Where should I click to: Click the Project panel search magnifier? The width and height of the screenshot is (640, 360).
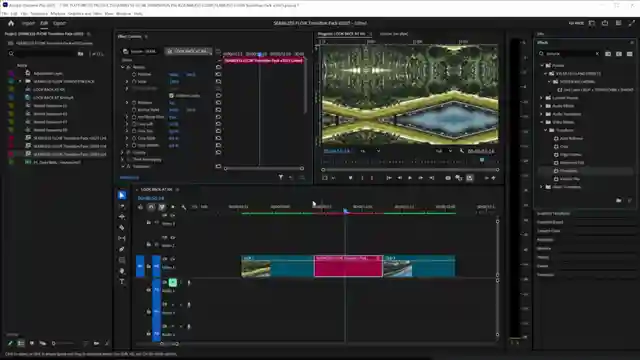coord(11,53)
